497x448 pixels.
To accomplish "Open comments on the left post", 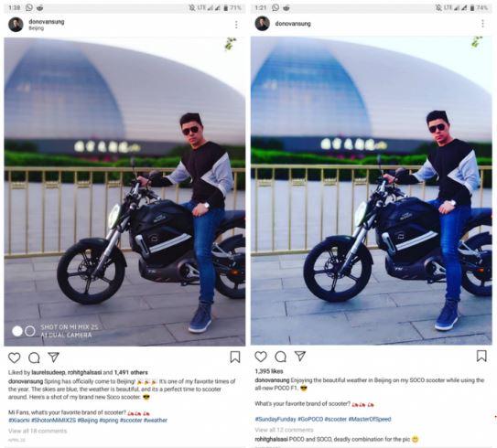I will [34, 357].
